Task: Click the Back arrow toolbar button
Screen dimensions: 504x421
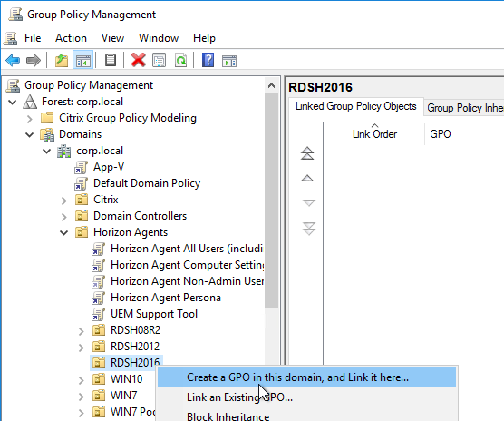Action: (13, 60)
